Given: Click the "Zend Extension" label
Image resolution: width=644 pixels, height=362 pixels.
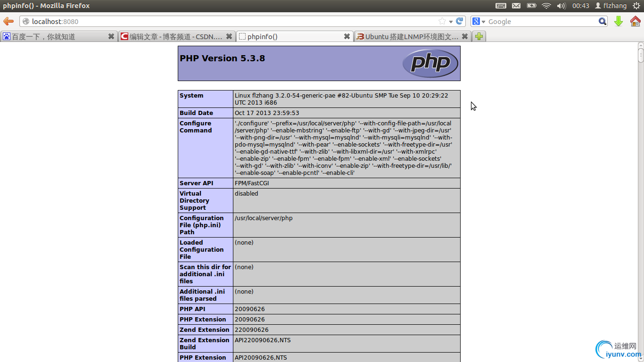Looking at the screenshot, I should [x=205, y=330].
